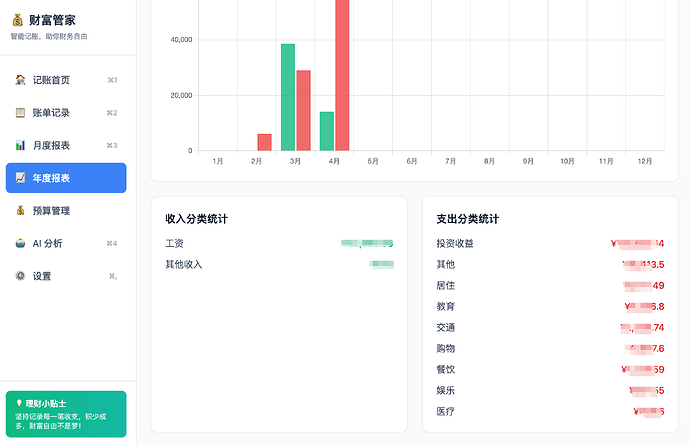Click the 工资 income category row
689x445 pixels.
coord(279,243)
